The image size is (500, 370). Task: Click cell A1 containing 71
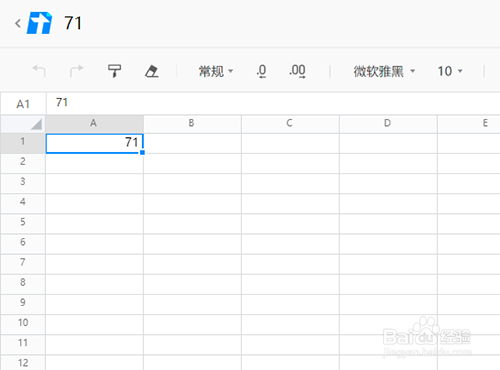pyautogui.click(x=94, y=143)
